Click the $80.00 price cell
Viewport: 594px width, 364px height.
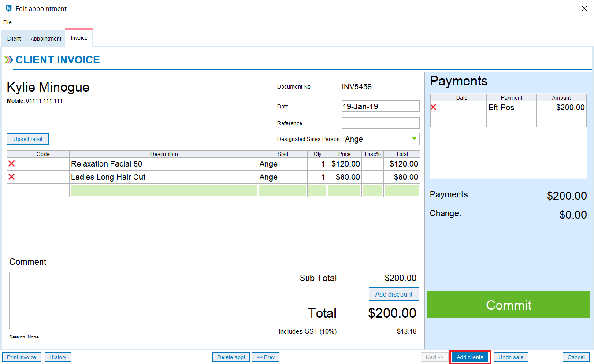click(344, 177)
